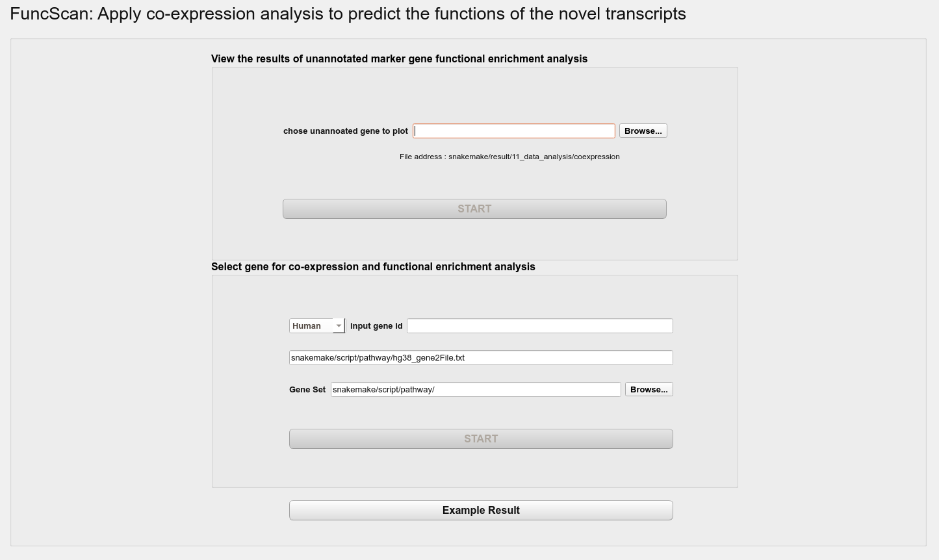The image size is (939, 560).
Task: Start the unannotated marker gene enrichment plot
Action: (474, 209)
